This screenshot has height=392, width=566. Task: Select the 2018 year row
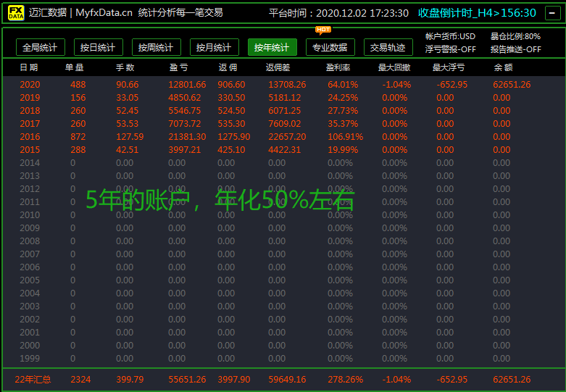[283, 111]
